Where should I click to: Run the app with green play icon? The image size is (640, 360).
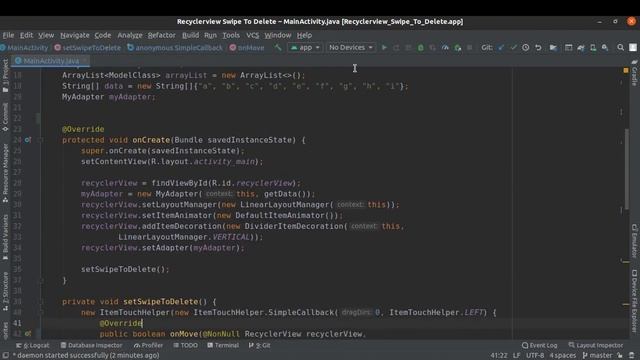[x=384, y=47]
